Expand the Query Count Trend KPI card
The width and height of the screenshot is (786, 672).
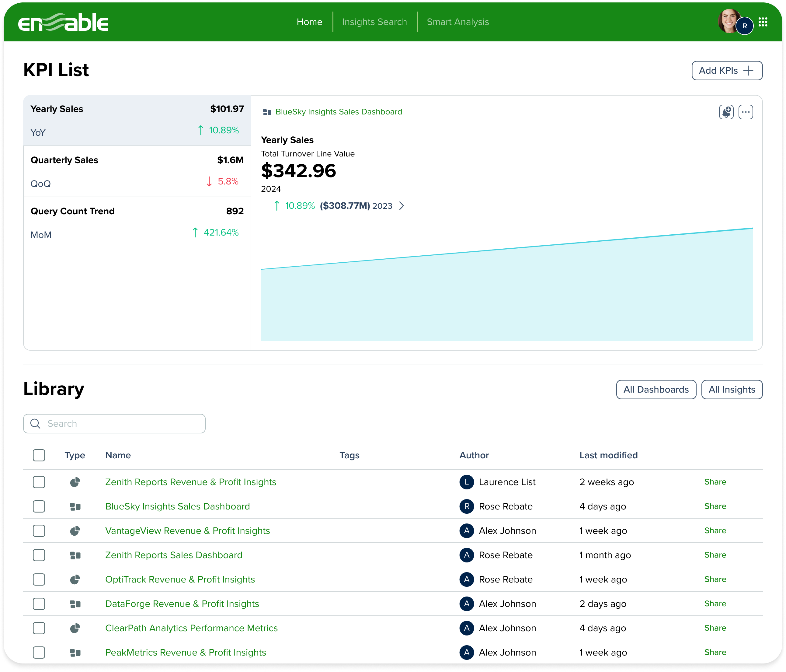pyautogui.click(x=137, y=222)
